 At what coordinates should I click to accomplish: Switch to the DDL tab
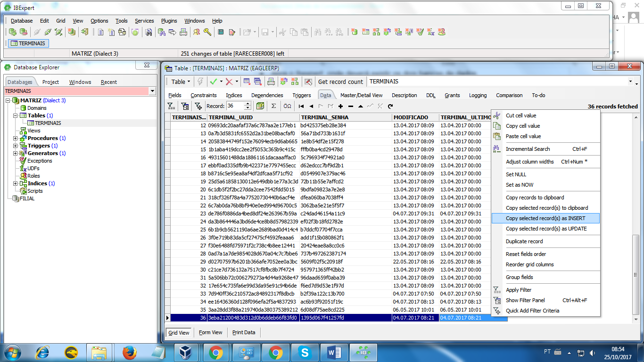tap(431, 95)
